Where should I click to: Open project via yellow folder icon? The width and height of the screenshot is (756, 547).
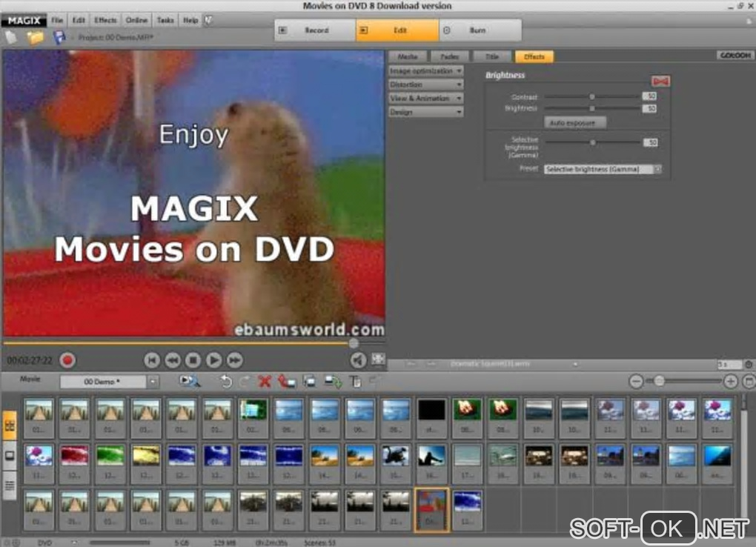[35, 37]
